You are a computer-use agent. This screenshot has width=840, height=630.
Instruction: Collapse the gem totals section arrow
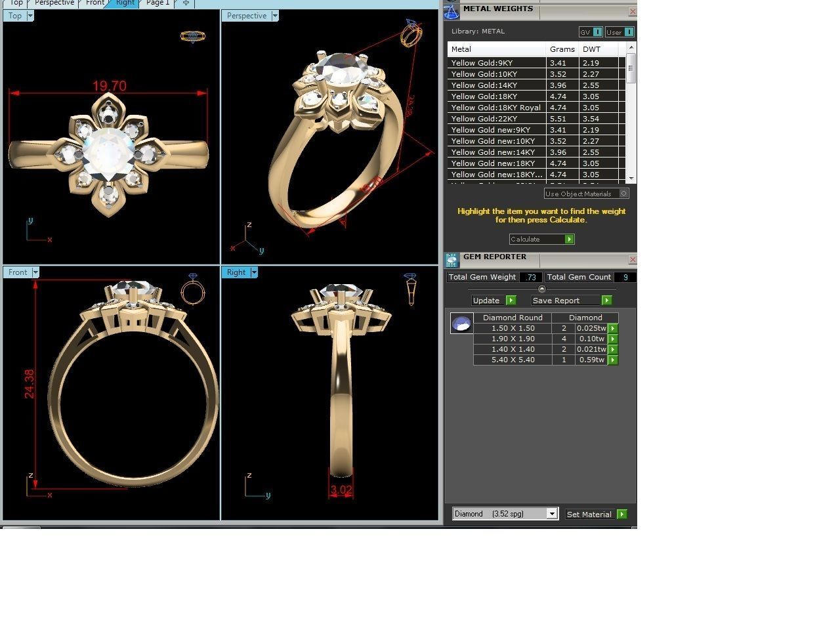tap(541, 289)
